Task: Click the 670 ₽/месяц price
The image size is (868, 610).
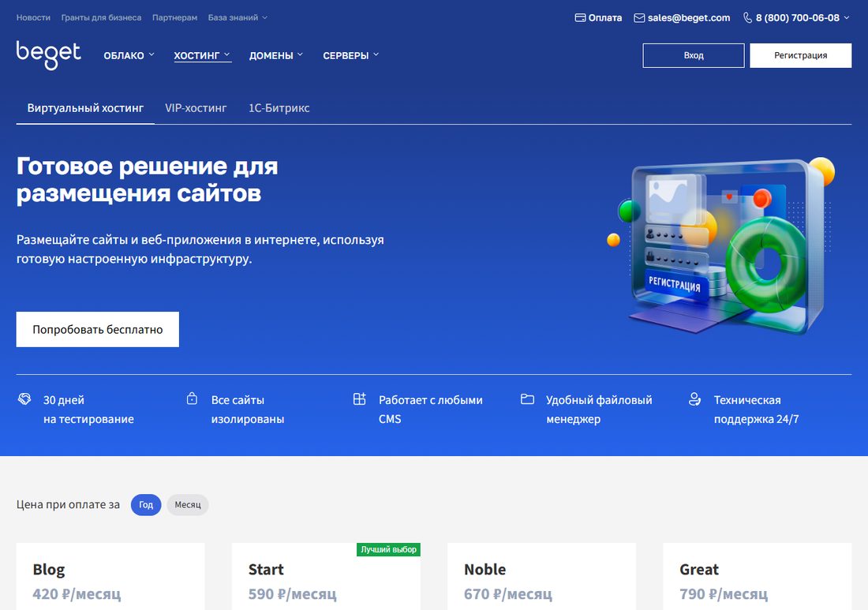Action: (508, 594)
